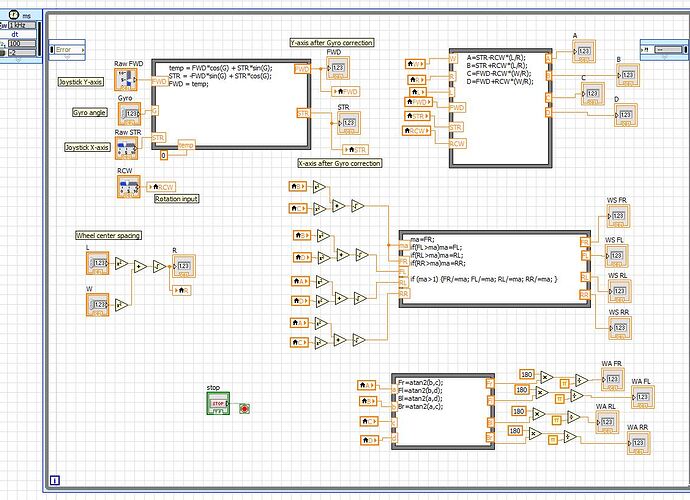Select the B indicator terminal
The width and height of the screenshot is (690, 500).
pos(628,75)
